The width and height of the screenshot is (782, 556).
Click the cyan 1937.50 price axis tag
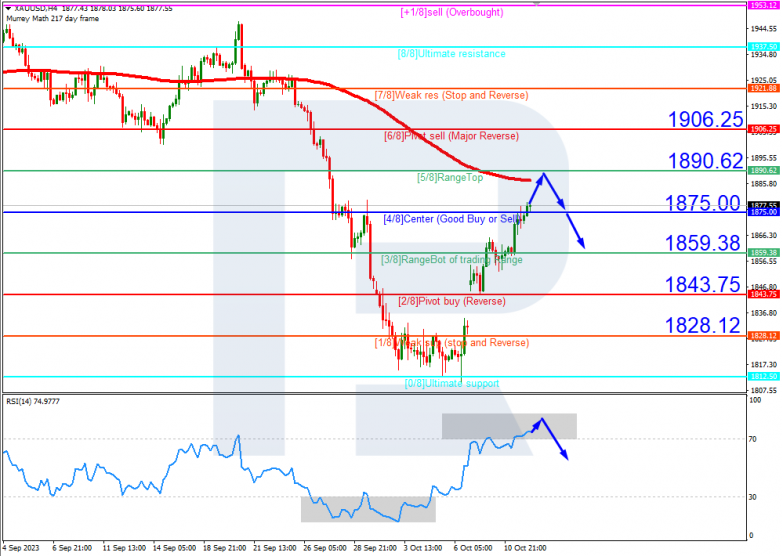764,47
